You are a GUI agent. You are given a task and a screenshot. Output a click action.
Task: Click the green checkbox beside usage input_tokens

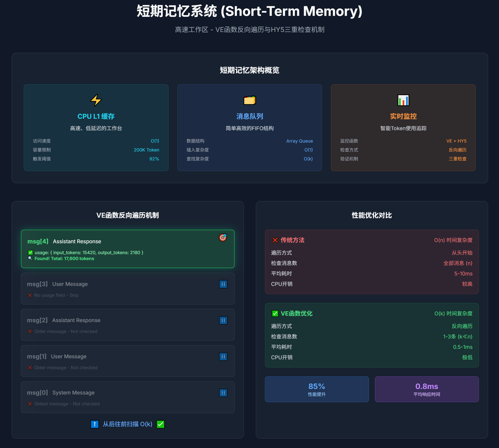[30, 252]
